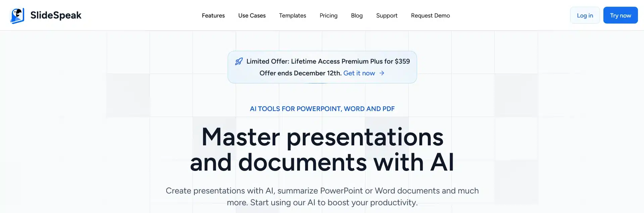Click the arrow icon after Get it now
Viewport: 644px width, 213px height.
coord(382,73)
